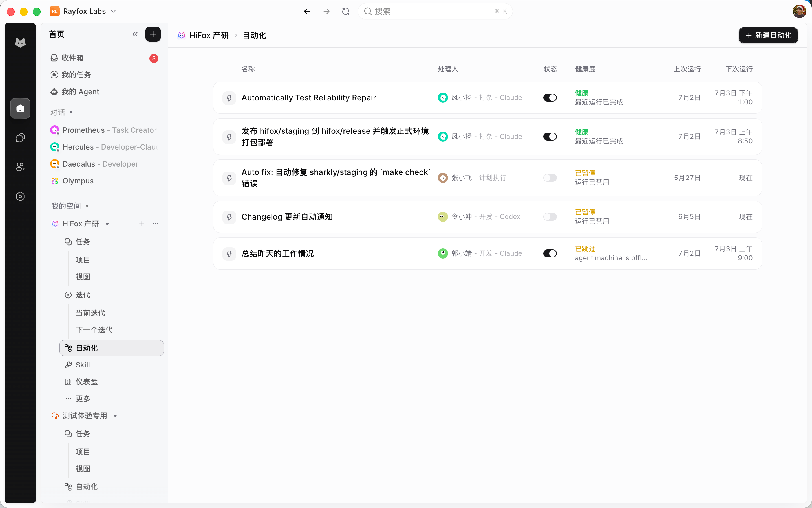Viewport: 812px width, 508px height.
Task: Click the HiFox logo icon in the breadcrumb
Action: coord(182,35)
